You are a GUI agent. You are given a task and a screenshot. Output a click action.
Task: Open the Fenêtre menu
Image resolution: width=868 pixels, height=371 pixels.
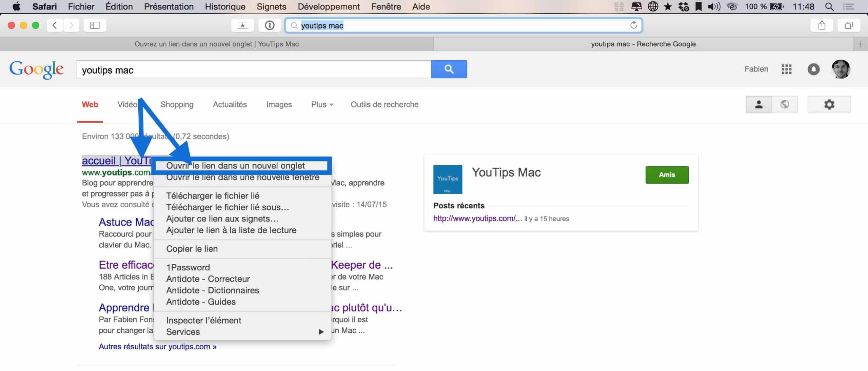coord(386,6)
